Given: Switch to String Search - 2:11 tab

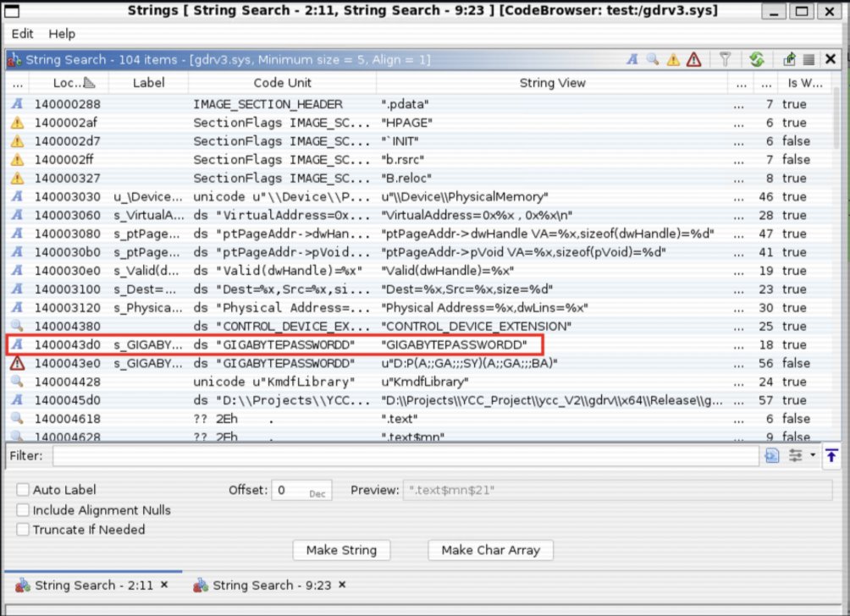Looking at the screenshot, I should [x=93, y=586].
